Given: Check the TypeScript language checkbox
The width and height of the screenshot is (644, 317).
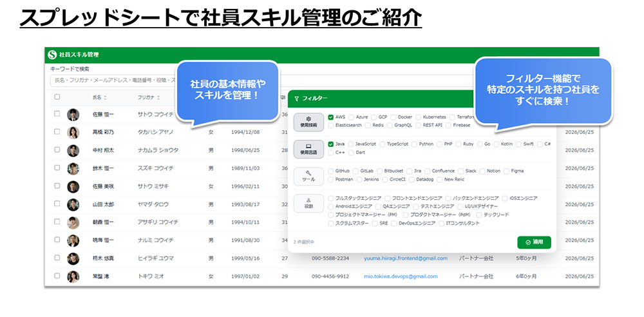Looking at the screenshot, I should point(383,144).
